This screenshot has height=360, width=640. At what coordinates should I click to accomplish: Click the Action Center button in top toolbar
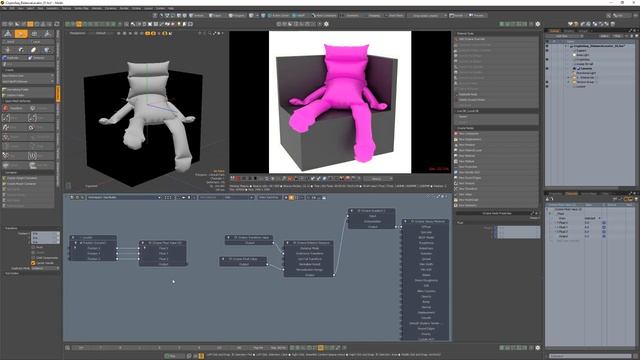(x=278, y=16)
